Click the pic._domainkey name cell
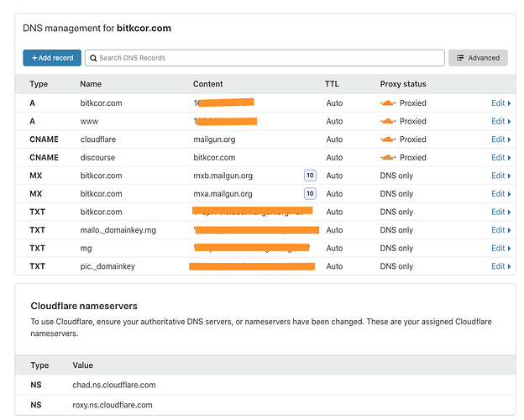This screenshot has height=420, width=524. point(107,266)
